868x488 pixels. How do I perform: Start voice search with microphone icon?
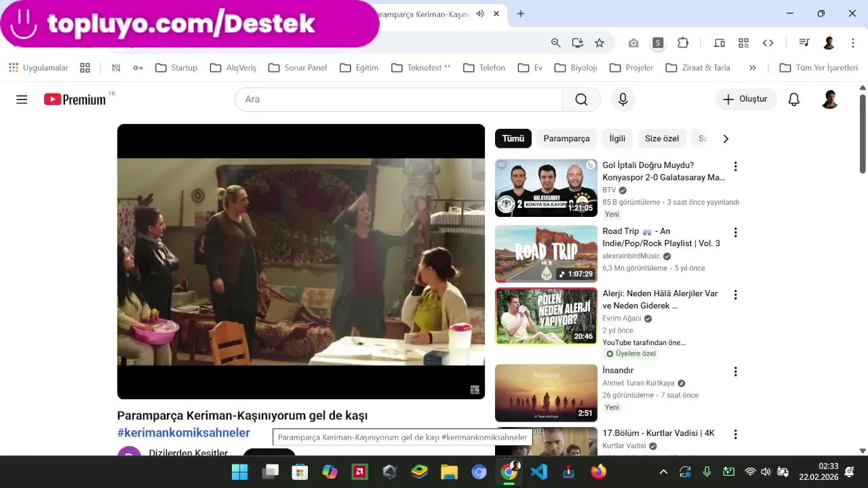point(623,100)
